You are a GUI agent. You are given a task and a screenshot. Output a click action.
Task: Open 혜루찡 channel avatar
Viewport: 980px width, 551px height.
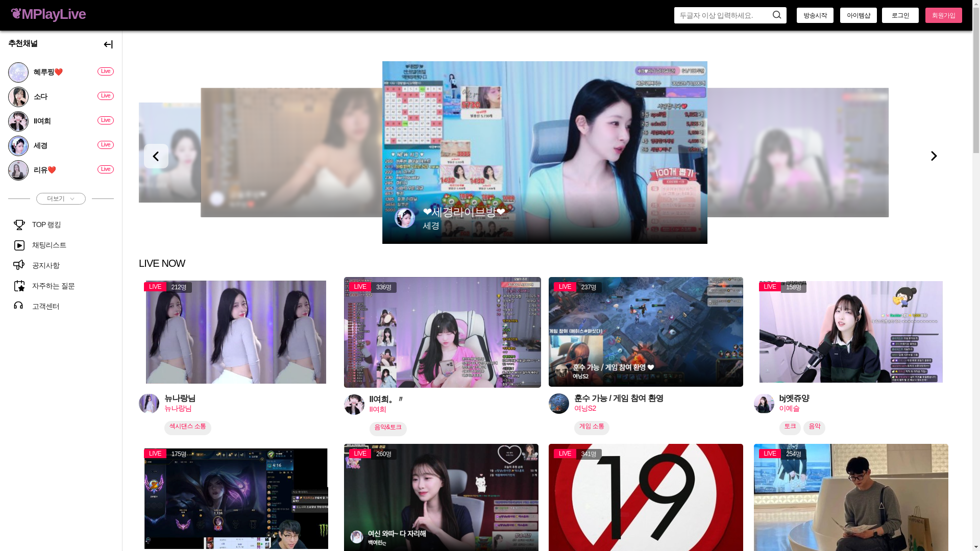[18, 72]
